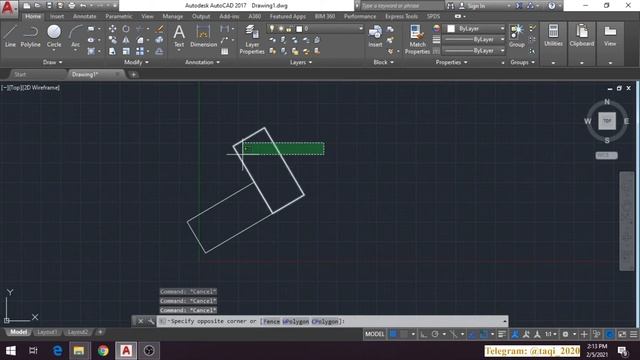Open the annotation scale 1:1 dropdown
The width and height of the screenshot is (640, 360).
[551, 334]
